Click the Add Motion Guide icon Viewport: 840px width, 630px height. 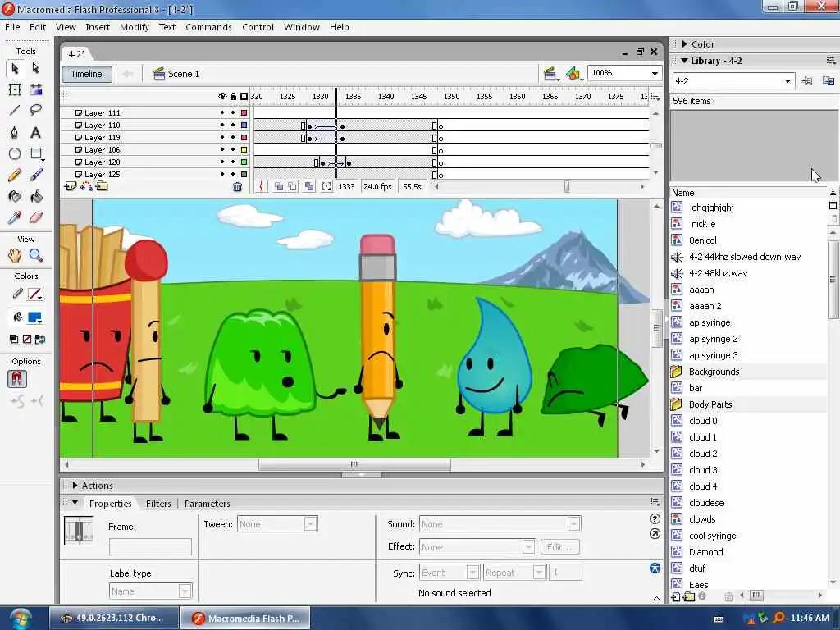tap(85, 186)
